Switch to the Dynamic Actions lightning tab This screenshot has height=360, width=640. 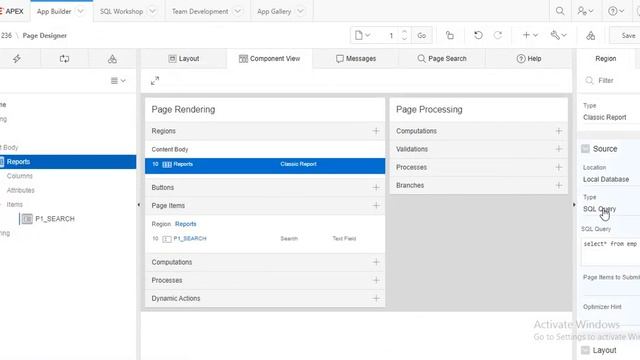click(x=17, y=59)
